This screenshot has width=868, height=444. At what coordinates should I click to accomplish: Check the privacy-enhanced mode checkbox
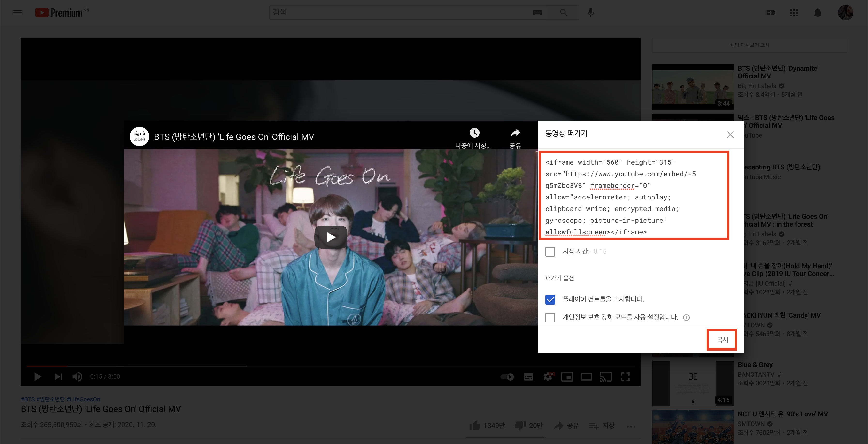(550, 317)
